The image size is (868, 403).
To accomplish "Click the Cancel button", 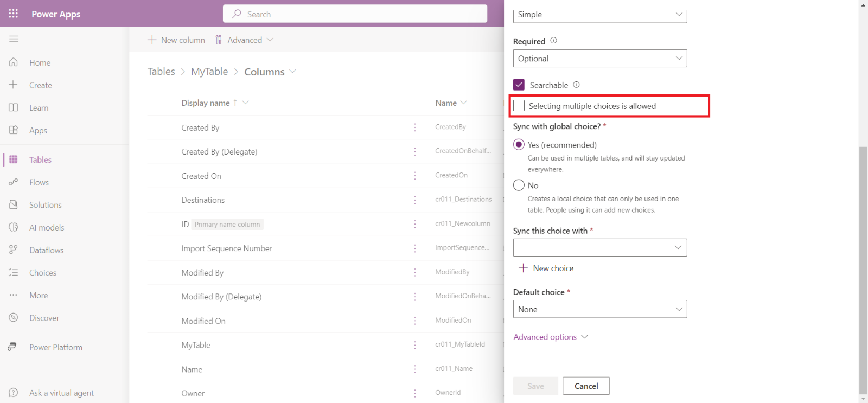I will 586,386.
